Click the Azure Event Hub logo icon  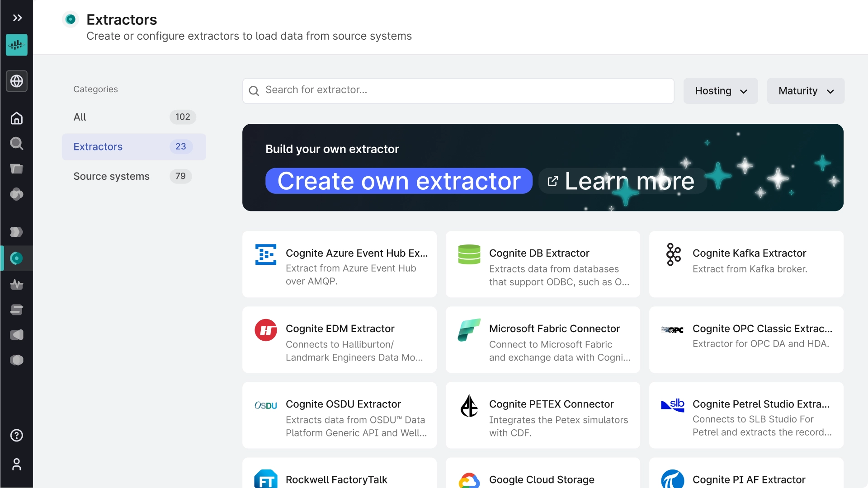[x=266, y=254]
